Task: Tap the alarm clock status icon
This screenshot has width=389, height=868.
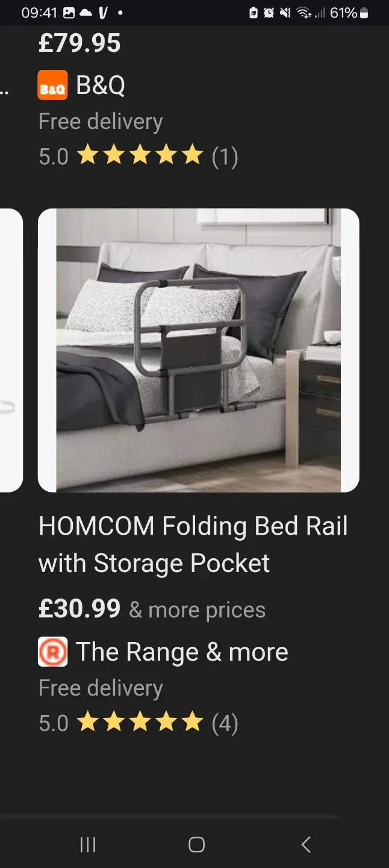Action: point(269,13)
